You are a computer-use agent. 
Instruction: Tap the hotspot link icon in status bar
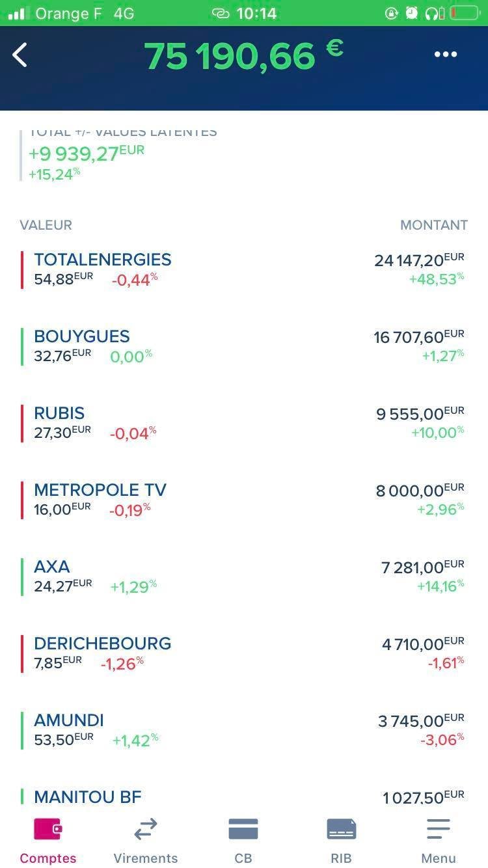(221, 13)
